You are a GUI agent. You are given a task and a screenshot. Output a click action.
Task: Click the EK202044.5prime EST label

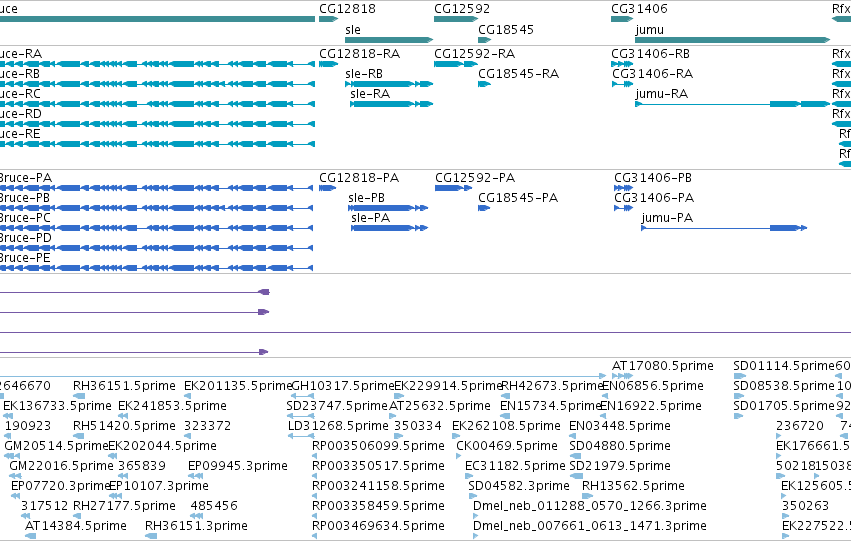click(162, 446)
